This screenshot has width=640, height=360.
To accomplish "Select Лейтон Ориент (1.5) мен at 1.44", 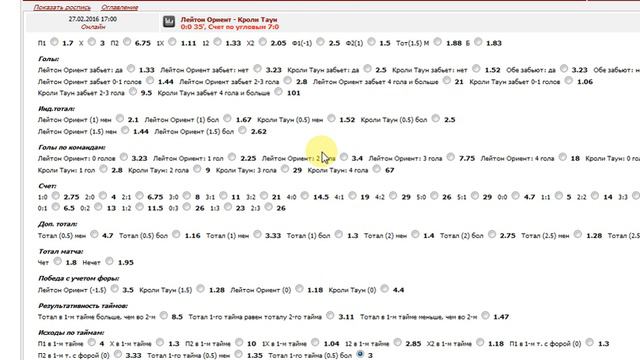I will (x=125, y=130).
